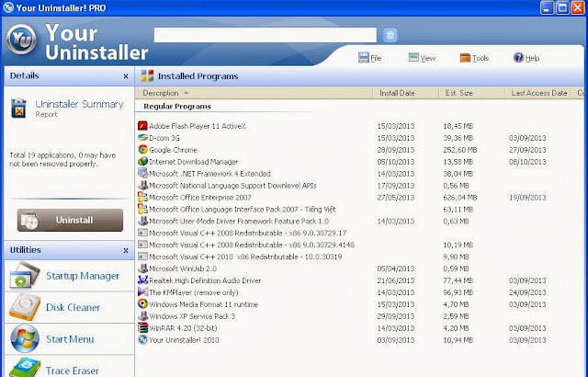Click the Startup Manager utility icon
Image resolution: width=588 pixels, height=377 pixels.
25,275
